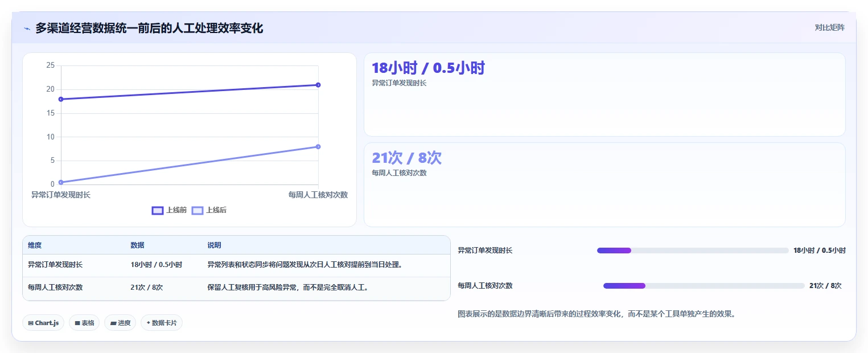Click the 每周人工核对次数 progress label
The height and width of the screenshot is (353, 868).
pyautogui.click(x=485, y=286)
